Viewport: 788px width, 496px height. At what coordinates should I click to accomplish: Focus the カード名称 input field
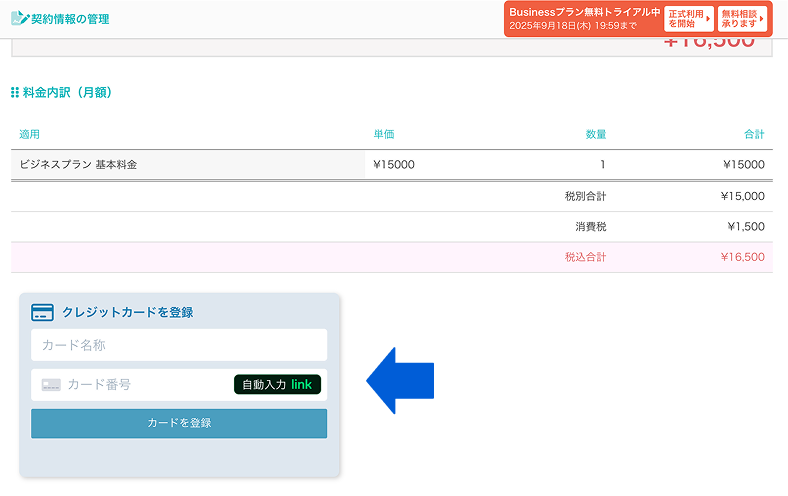pyautogui.click(x=179, y=345)
